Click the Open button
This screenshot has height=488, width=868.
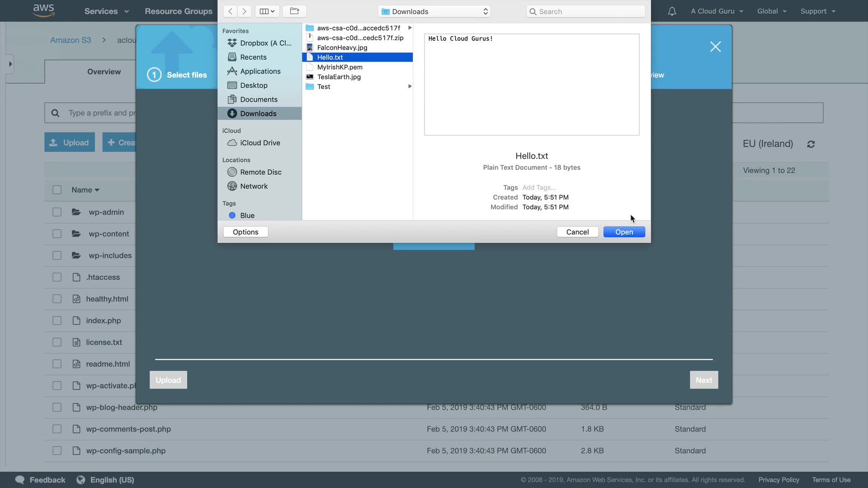click(x=624, y=232)
